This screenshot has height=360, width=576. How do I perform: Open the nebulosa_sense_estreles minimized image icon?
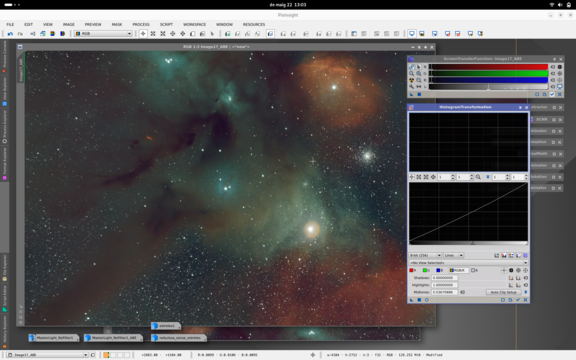pyautogui.click(x=179, y=338)
